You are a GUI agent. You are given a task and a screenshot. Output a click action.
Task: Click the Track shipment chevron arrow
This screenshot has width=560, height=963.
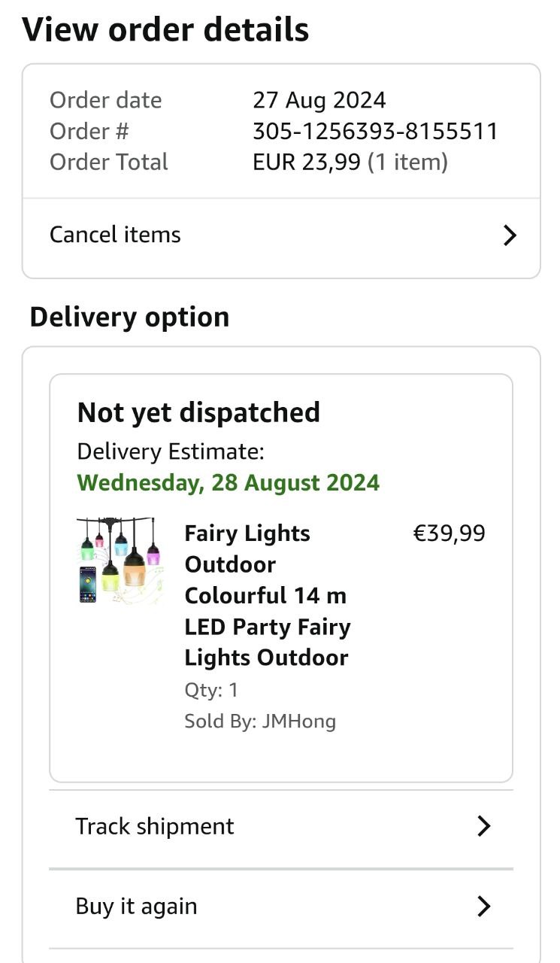pos(484,826)
